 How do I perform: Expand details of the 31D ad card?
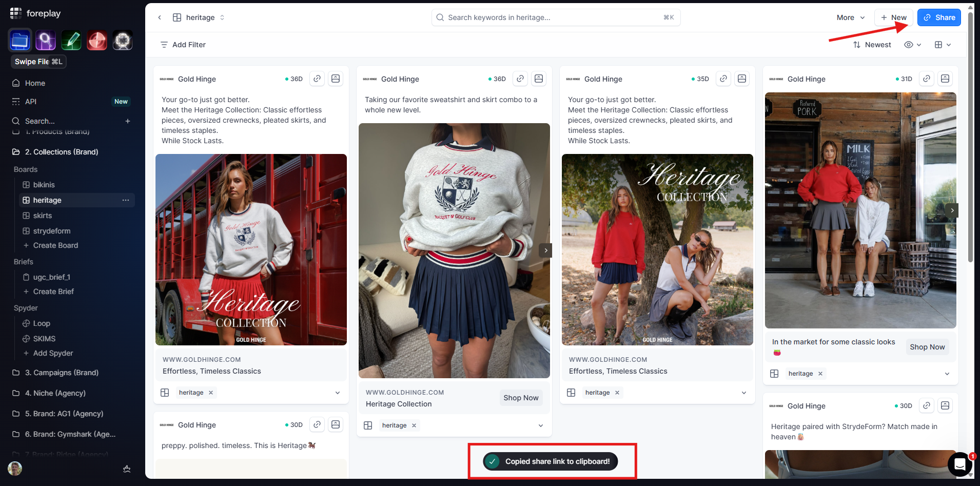pyautogui.click(x=947, y=374)
